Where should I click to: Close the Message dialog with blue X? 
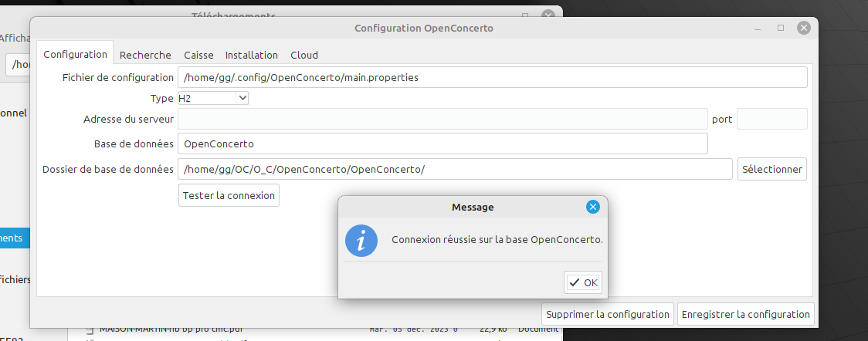click(592, 207)
